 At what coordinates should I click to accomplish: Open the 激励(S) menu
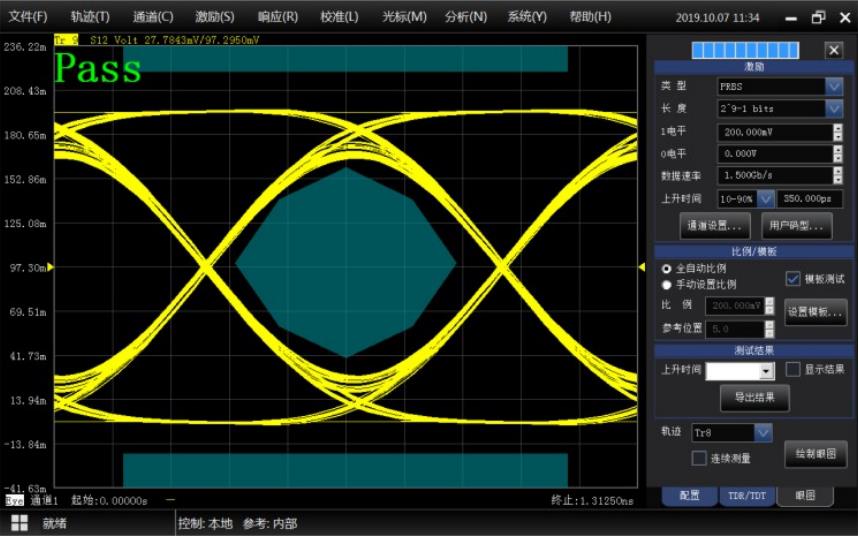coord(214,17)
